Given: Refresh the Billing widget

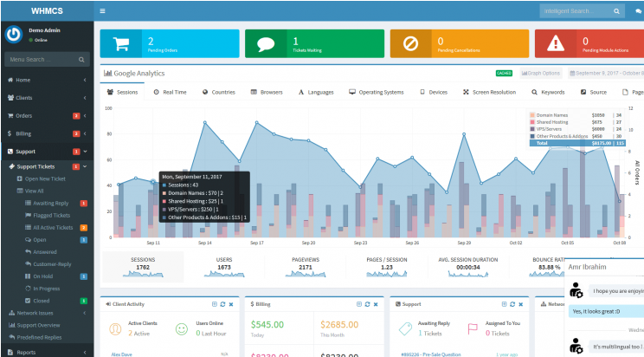Looking at the screenshot, I should click(x=367, y=304).
